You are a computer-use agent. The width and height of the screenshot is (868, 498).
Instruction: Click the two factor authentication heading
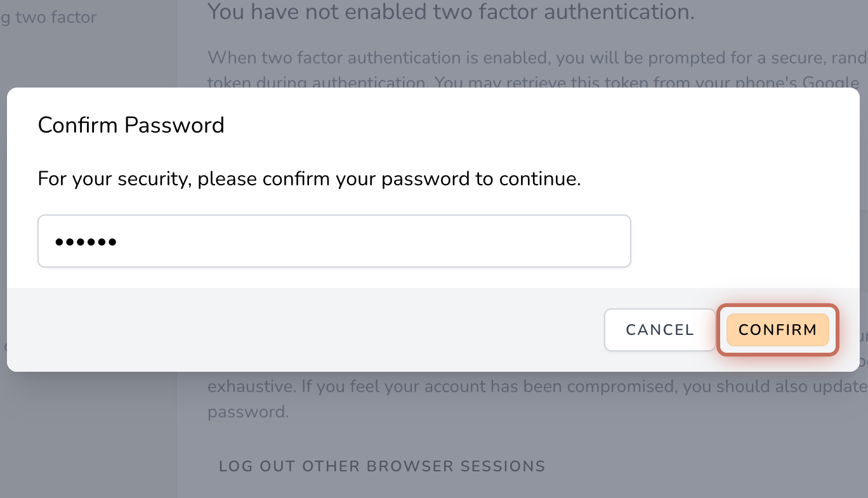pyautogui.click(x=450, y=11)
